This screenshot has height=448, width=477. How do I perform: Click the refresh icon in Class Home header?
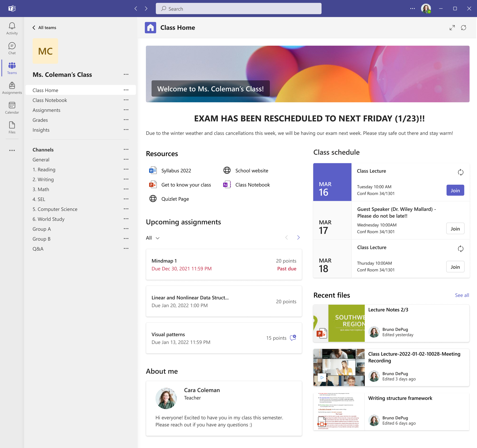(463, 28)
